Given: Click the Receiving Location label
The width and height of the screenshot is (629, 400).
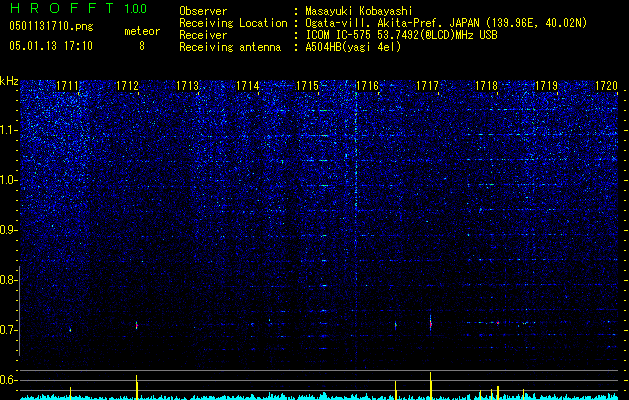Looking at the screenshot, I should (x=233, y=23).
